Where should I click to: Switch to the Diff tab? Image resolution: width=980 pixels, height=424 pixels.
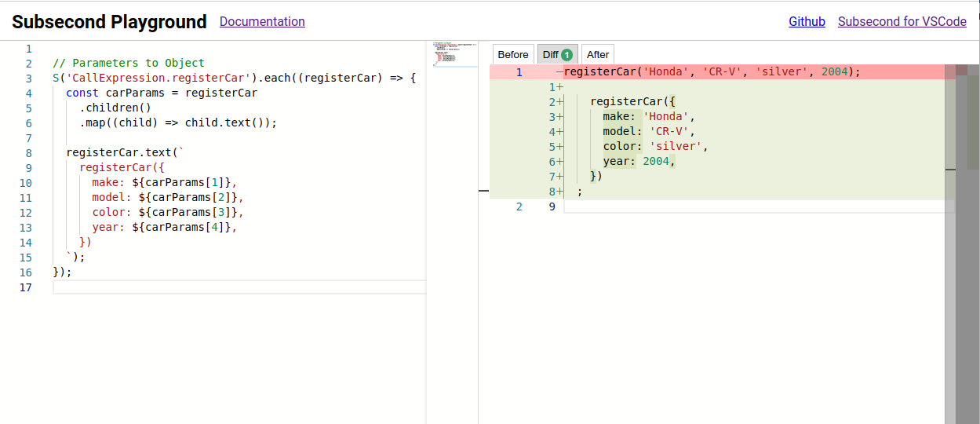pyautogui.click(x=557, y=54)
